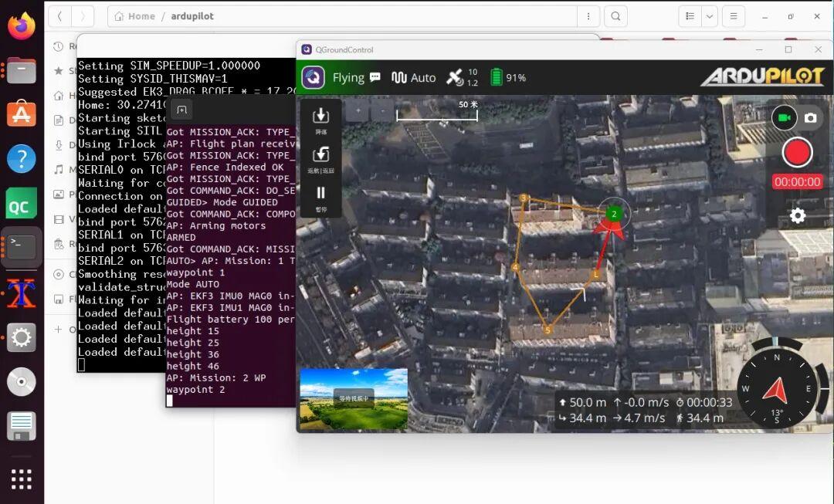Viewport: 834px width, 504px height.
Task: Click 'Mode AUTO' line in the terminal
Action: point(192,284)
